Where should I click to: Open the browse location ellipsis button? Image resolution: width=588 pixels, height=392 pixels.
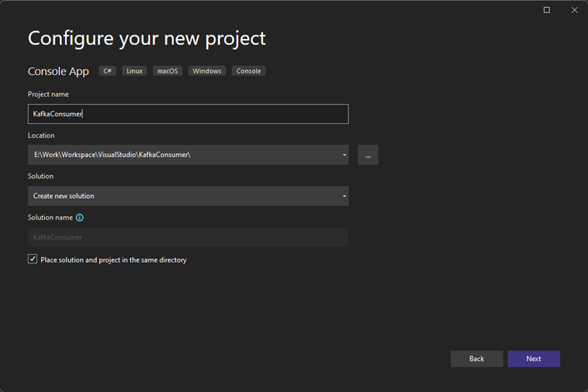[x=368, y=154]
